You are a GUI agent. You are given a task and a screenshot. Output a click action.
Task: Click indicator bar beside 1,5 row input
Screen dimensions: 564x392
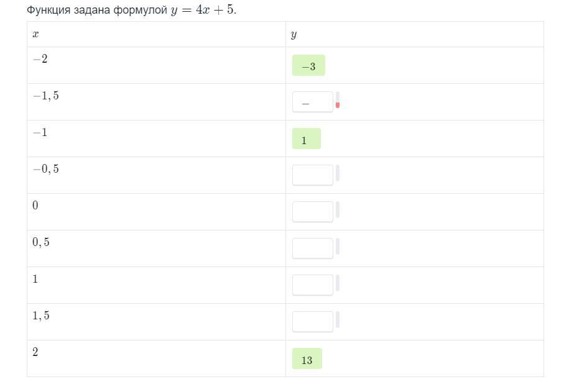338,320
